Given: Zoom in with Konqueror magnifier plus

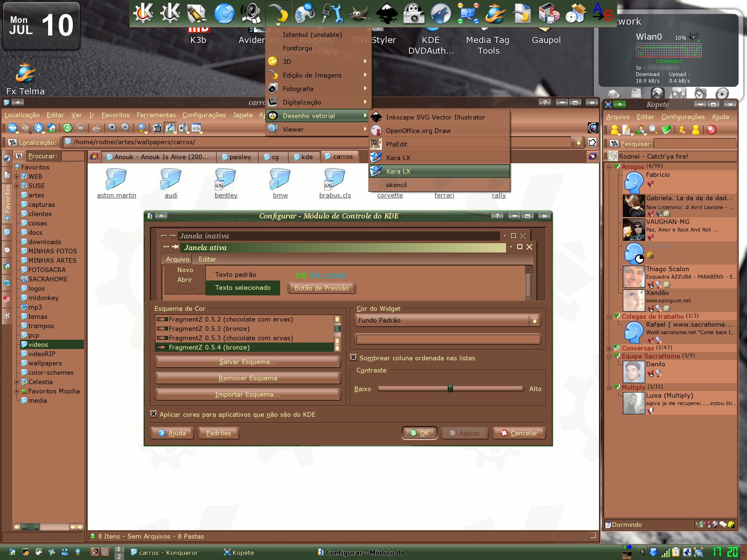Looking at the screenshot, I should [112, 127].
